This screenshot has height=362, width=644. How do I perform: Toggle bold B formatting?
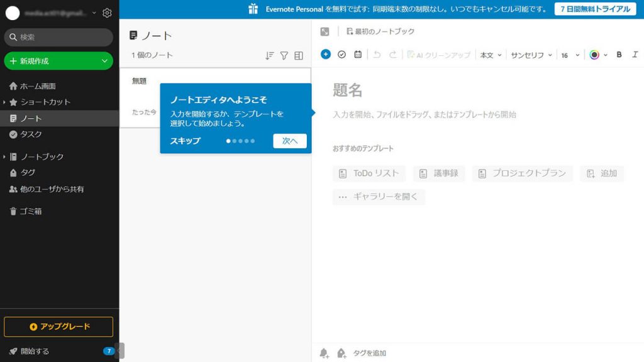point(619,55)
